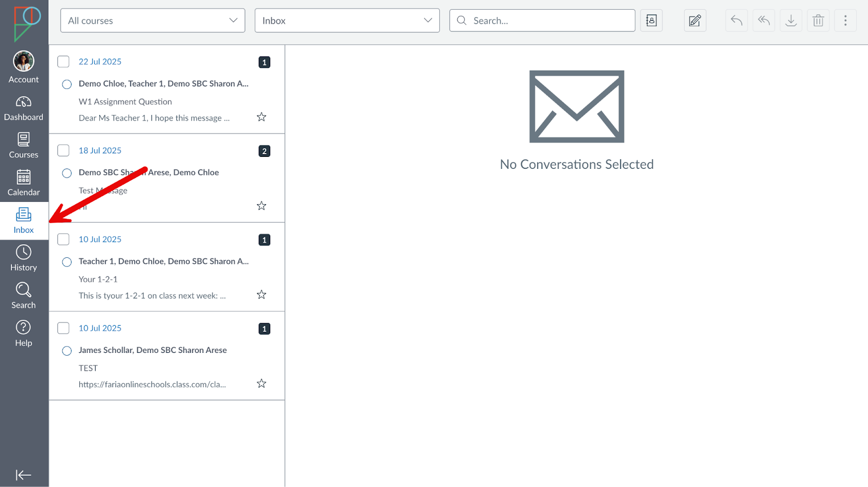Click the trash delete icon
Image resolution: width=868 pixels, height=487 pixels.
(x=818, y=21)
